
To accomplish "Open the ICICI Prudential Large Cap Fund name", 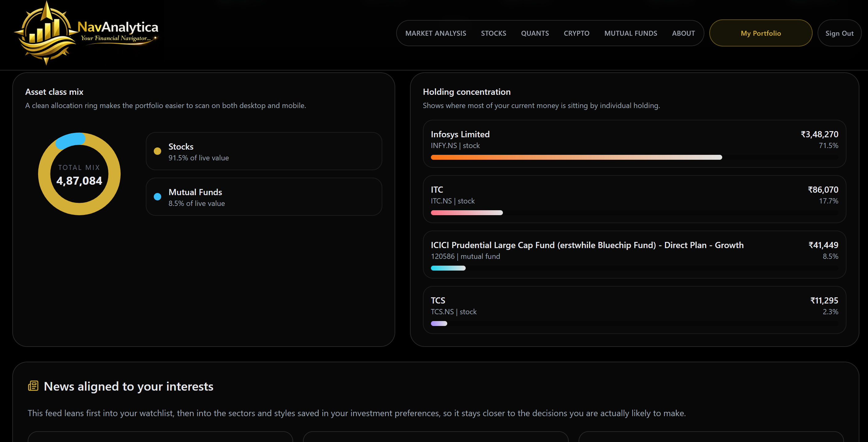I will point(587,245).
